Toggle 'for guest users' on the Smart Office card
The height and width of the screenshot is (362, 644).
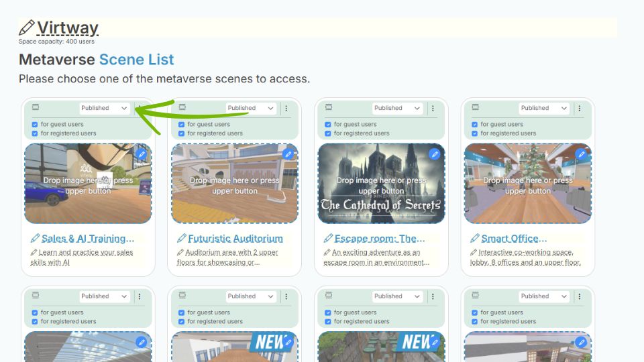pyautogui.click(x=475, y=124)
